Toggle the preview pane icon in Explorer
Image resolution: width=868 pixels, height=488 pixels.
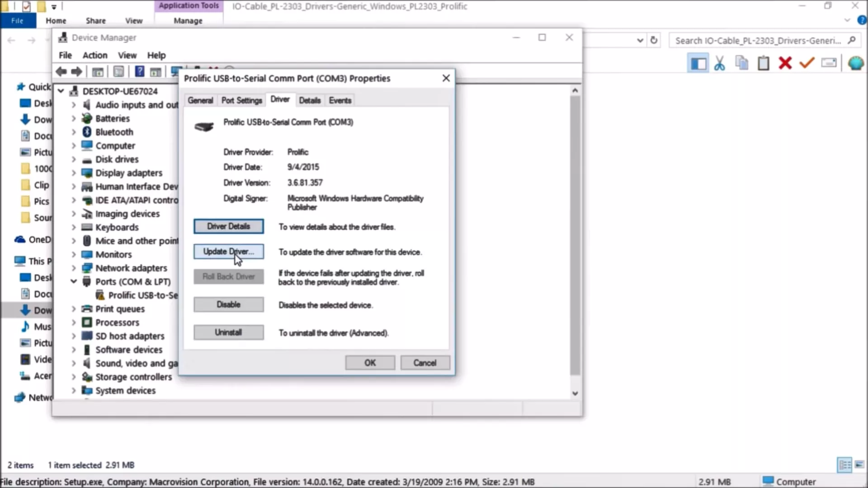click(x=698, y=63)
